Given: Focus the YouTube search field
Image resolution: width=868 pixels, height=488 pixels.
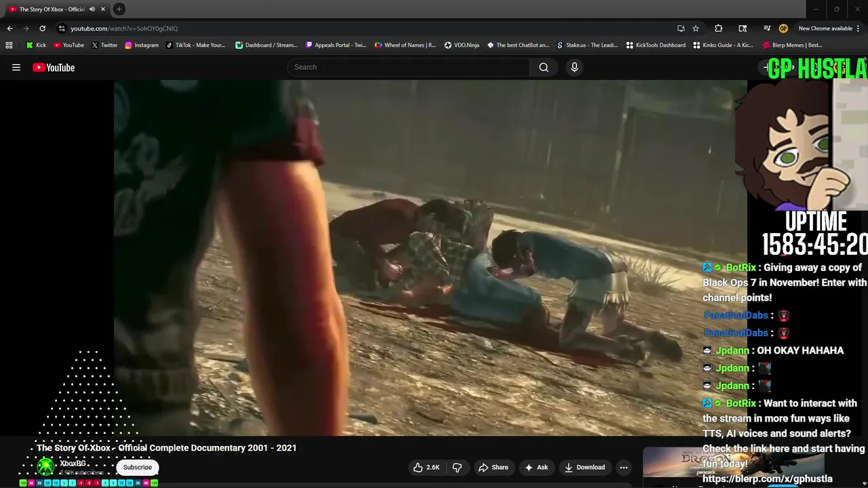Looking at the screenshot, I should 408,67.
